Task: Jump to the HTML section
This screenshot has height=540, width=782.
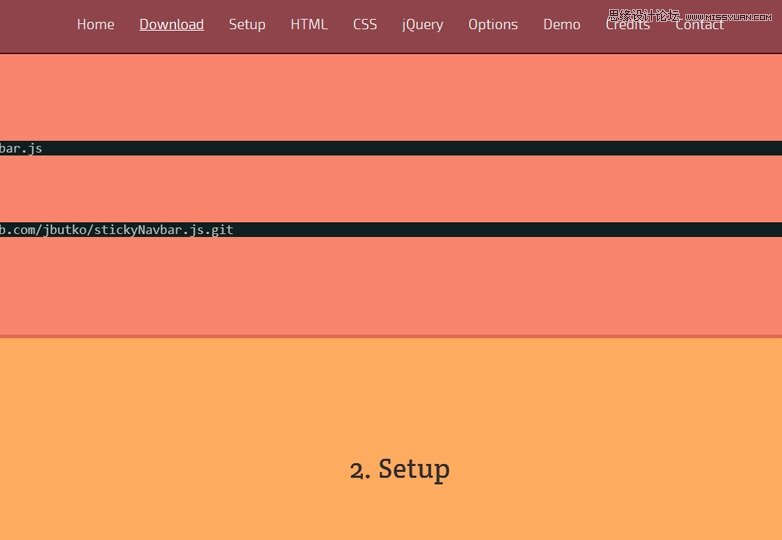Action: click(309, 24)
